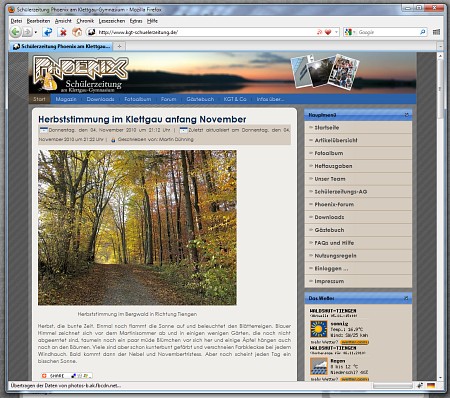
Task: Open Startseite in the Hauptmenü sidebar
Action: 358,128
